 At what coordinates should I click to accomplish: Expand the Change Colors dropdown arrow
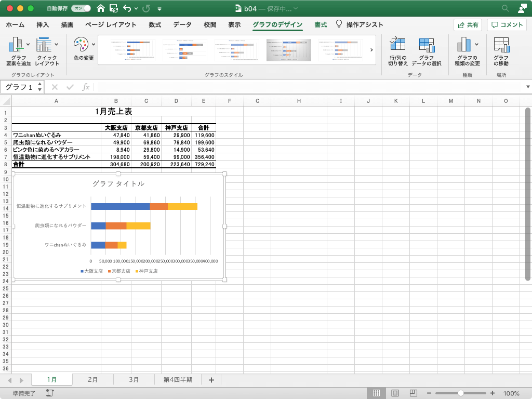[x=94, y=44]
